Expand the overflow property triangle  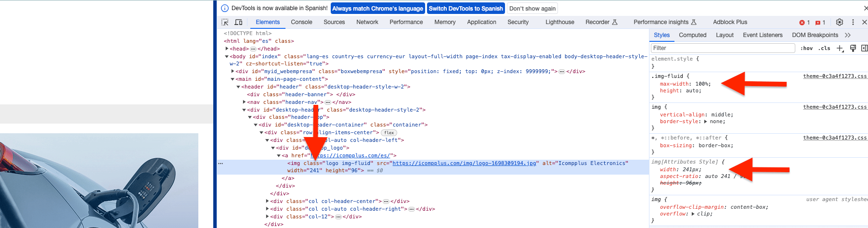coord(693,214)
